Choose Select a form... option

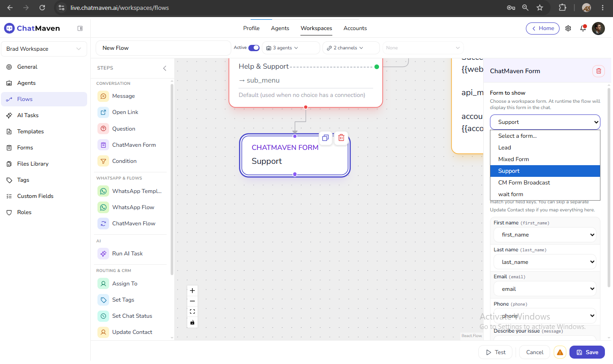pyautogui.click(x=545, y=136)
